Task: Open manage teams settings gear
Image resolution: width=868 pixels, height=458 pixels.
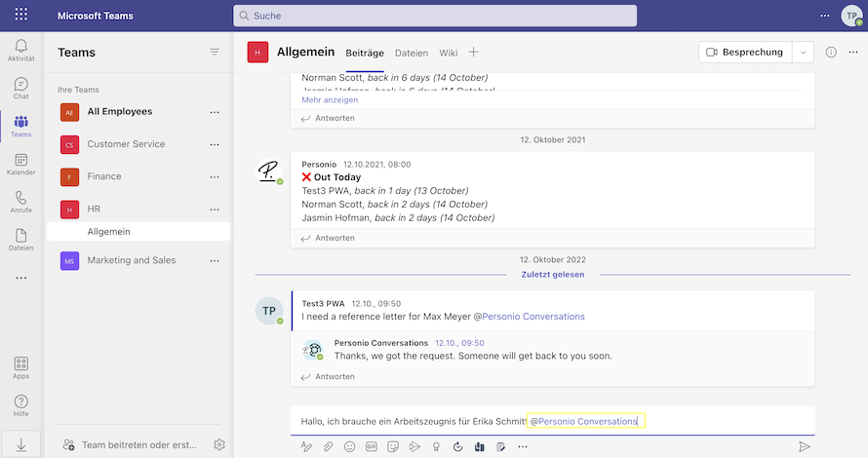Action: (x=219, y=444)
